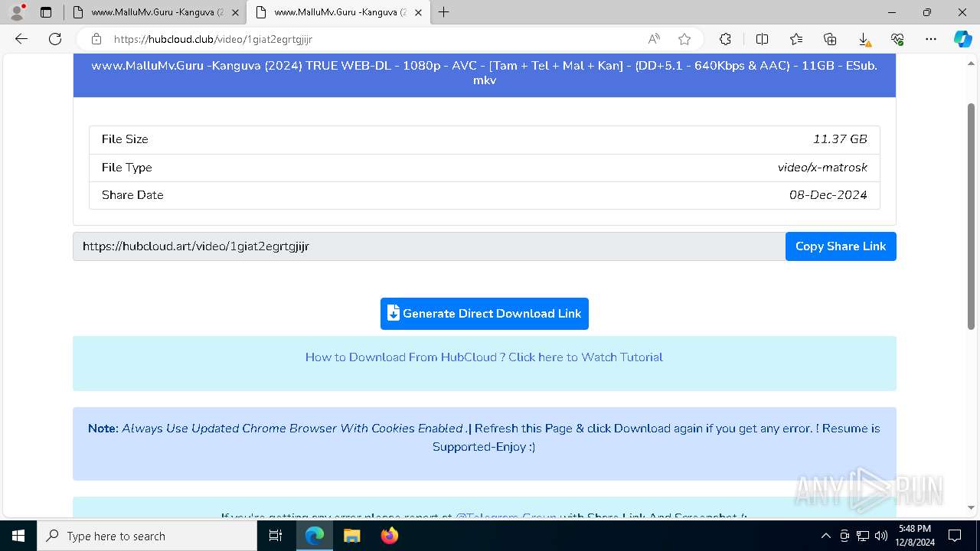Select the video/x-matrosk file type value
The image size is (980, 551).
coord(822,168)
